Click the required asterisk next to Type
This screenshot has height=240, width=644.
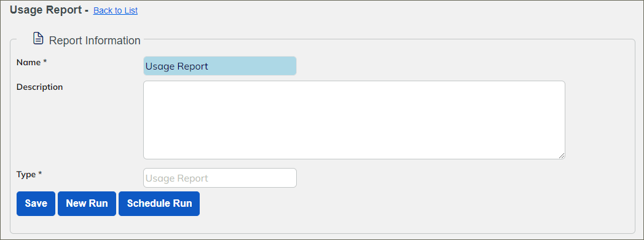coord(41,174)
